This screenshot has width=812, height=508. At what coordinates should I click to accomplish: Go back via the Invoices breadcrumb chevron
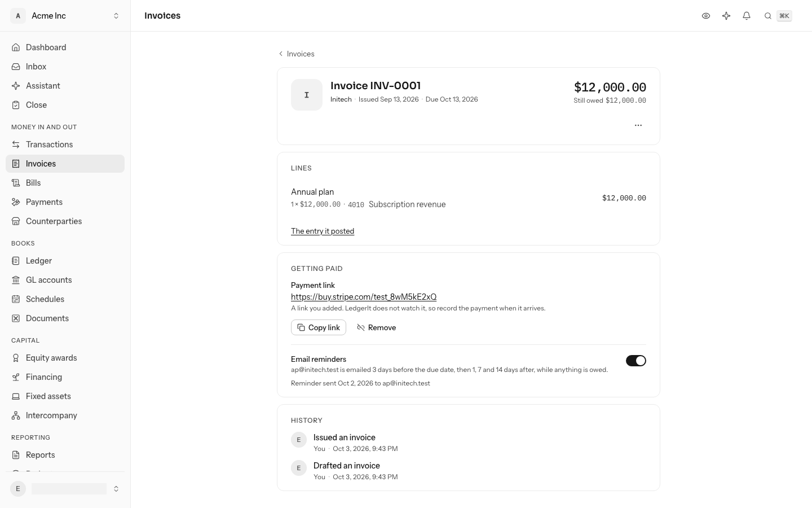[x=281, y=54]
